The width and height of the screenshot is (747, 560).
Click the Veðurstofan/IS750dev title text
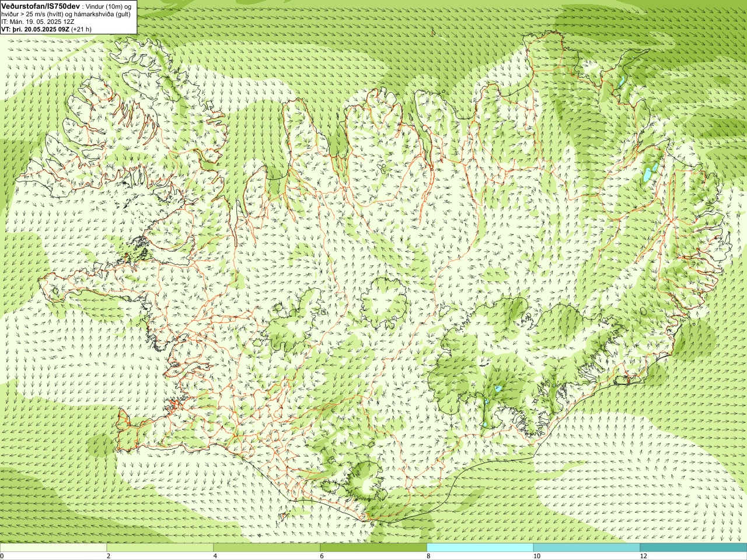tap(40, 6)
